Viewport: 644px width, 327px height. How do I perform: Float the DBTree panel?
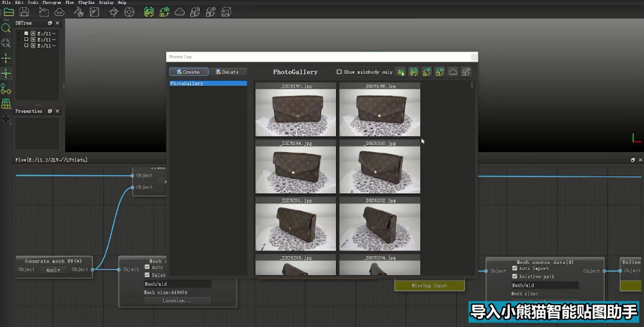point(49,23)
